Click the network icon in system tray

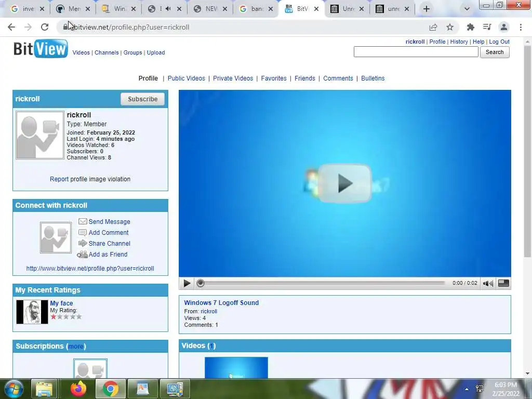pos(480,389)
